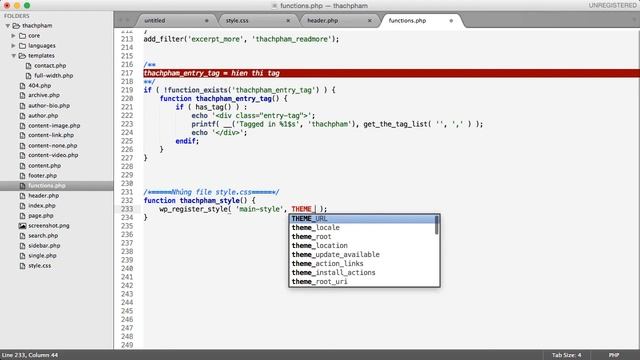The width and height of the screenshot is (640, 360).
Task: Click the thachpham folder icon
Action: tap(16, 26)
